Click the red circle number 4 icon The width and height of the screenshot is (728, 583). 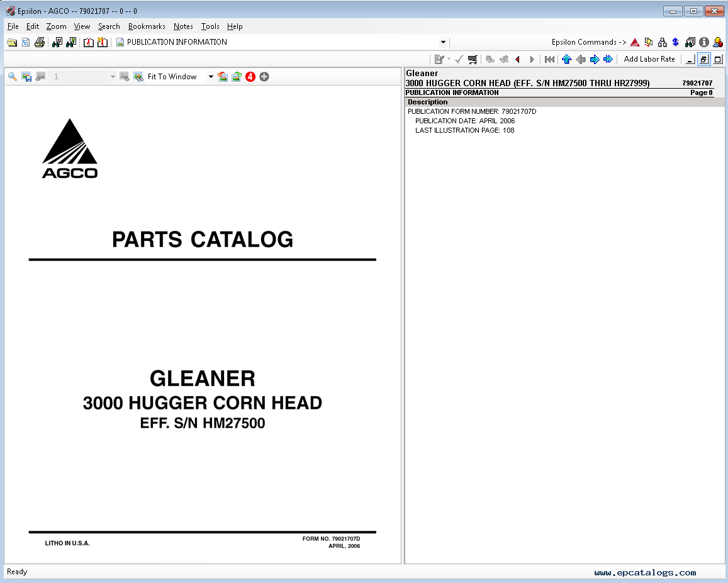(x=250, y=77)
